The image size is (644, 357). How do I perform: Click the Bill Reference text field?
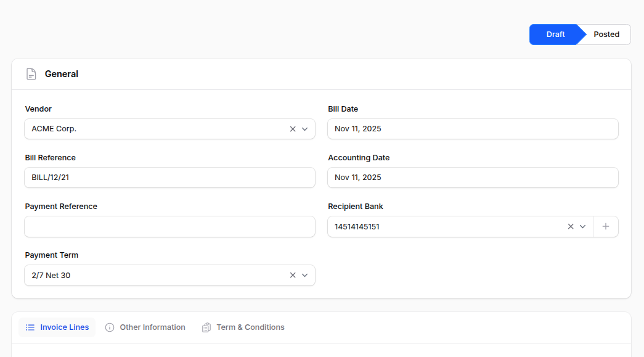click(169, 178)
